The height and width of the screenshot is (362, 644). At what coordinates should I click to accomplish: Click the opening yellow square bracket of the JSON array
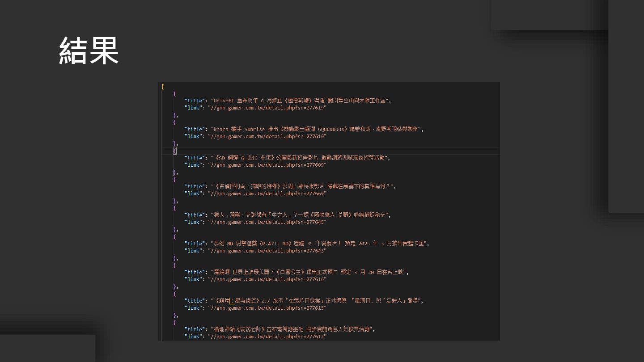click(x=163, y=87)
